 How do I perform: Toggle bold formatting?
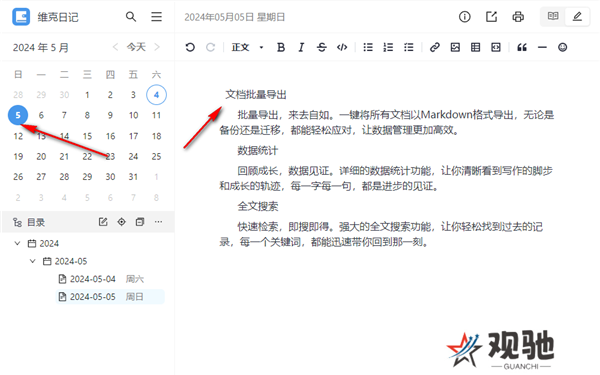(x=281, y=47)
